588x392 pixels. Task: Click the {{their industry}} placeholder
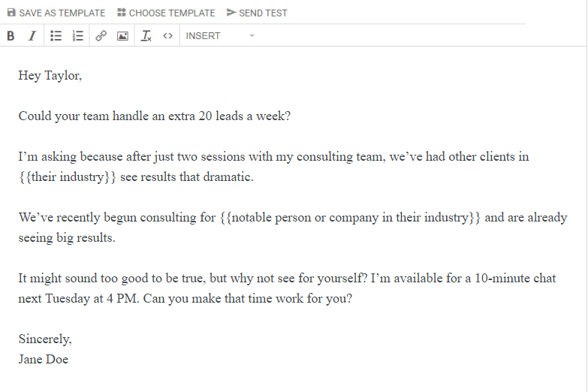pos(67,177)
